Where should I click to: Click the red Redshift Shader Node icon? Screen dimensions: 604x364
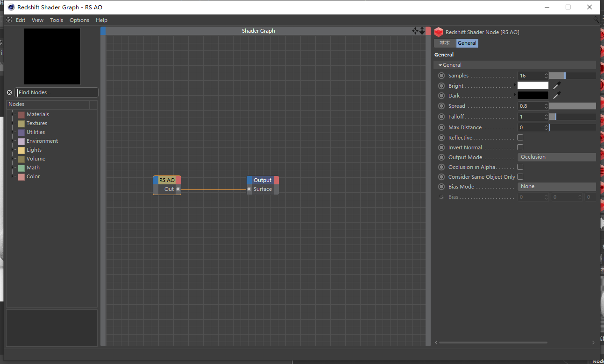click(x=438, y=32)
